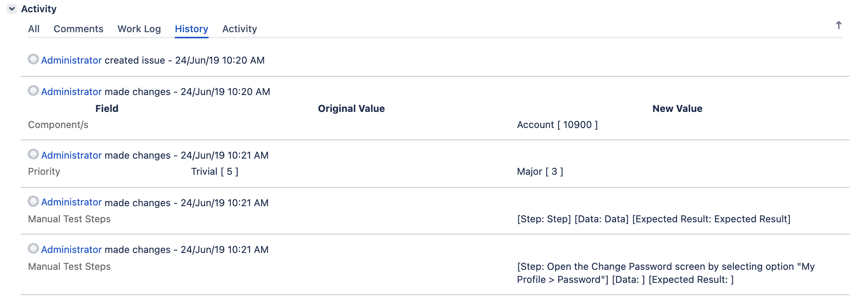
Task: Click avatar icon on Component/s change entry
Action: point(33,90)
